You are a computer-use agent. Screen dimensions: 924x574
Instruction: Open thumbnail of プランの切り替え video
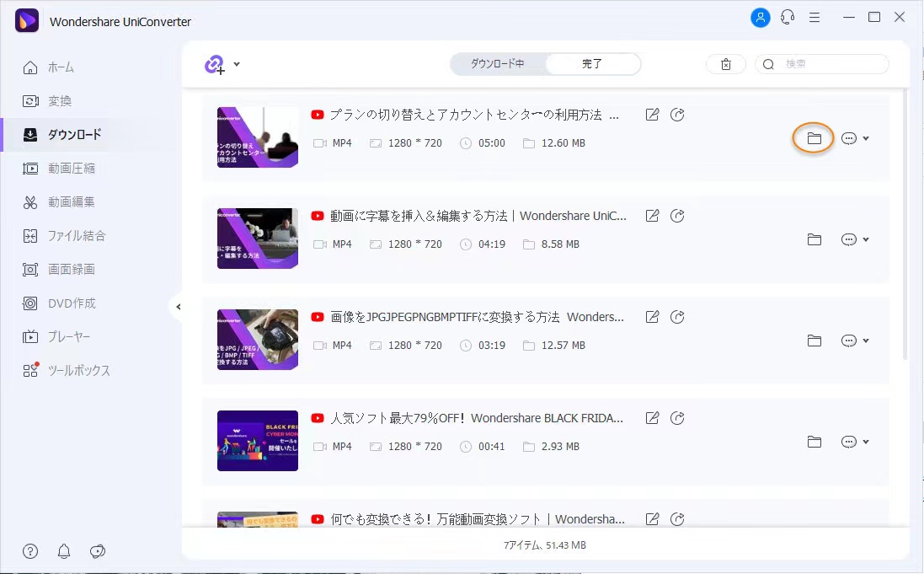click(x=258, y=137)
